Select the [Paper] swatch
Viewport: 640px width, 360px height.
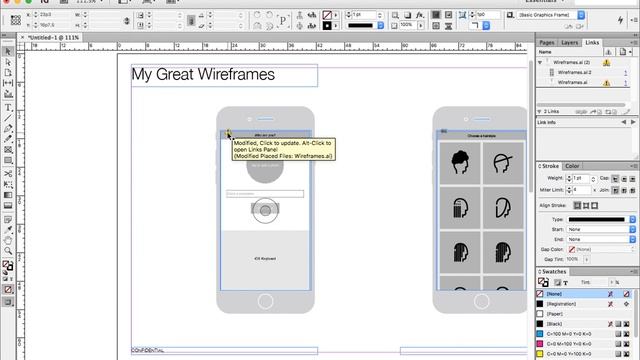(x=584, y=314)
